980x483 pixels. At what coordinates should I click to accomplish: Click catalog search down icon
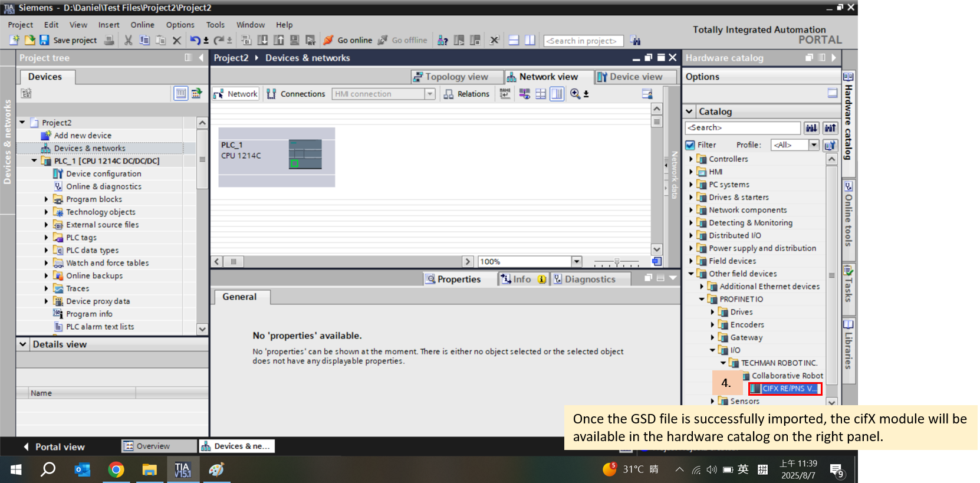[811, 128]
